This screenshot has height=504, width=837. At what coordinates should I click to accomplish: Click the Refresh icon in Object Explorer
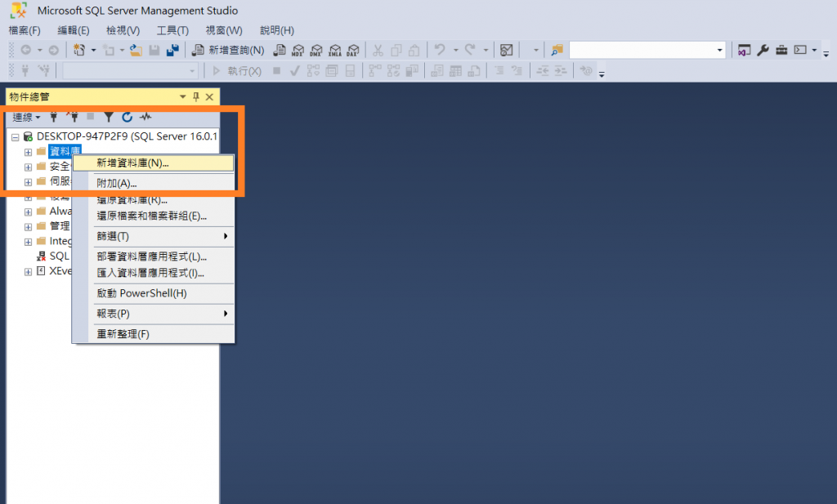coord(127,117)
